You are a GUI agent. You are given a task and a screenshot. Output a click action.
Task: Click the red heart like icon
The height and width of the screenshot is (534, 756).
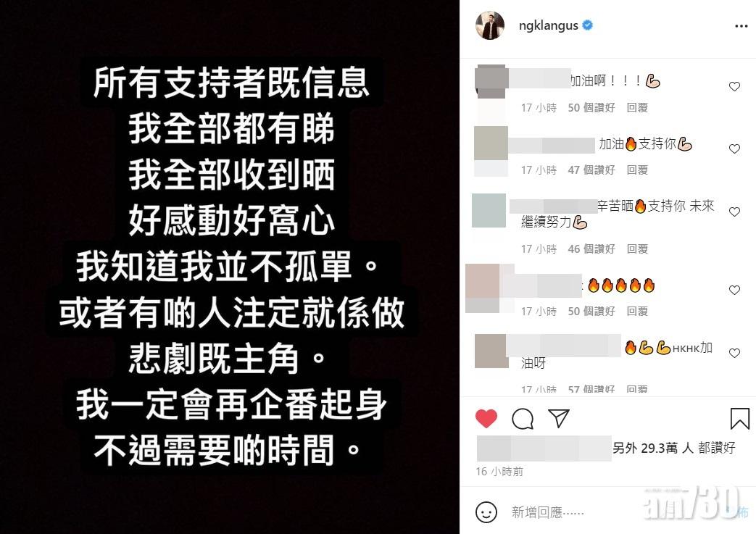pos(486,418)
